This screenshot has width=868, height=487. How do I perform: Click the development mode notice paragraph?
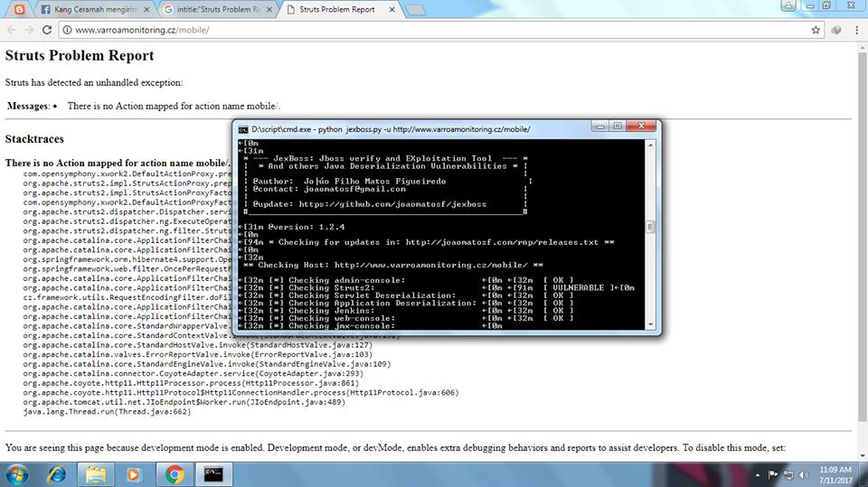pyautogui.click(x=395, y=448)
